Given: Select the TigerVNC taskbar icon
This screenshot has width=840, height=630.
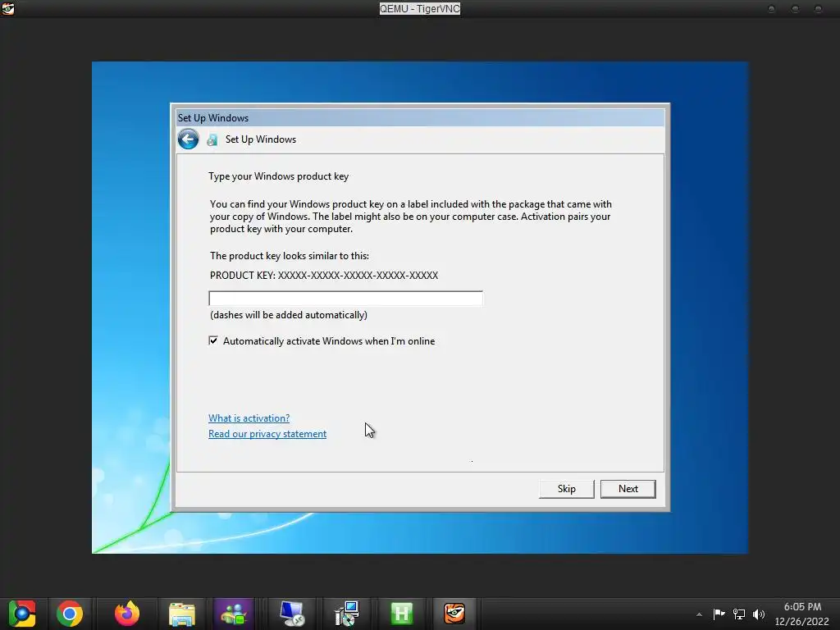Looking at the screenshot, I should [x=454, y=614].
